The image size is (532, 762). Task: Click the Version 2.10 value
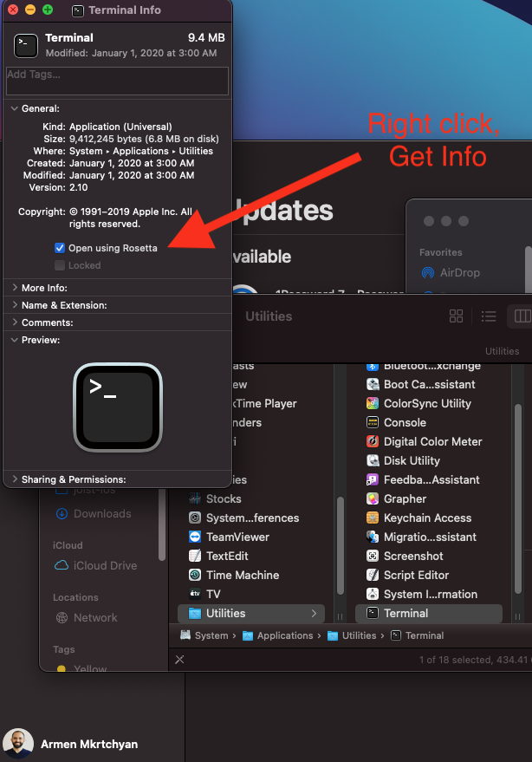click(x=78, y=187)
